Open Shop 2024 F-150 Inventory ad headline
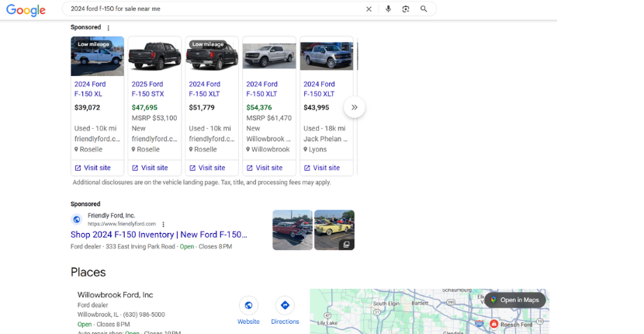 point(159,235)
